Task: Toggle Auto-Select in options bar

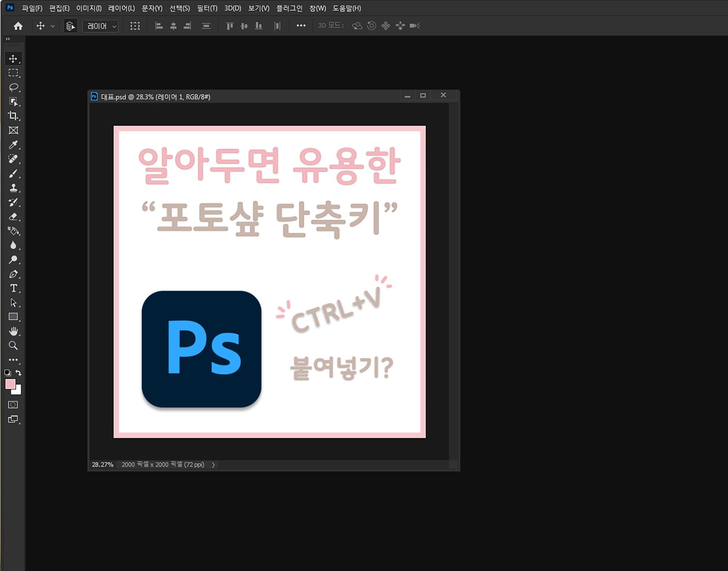Action: pyautogui.click(x=70, y=26)
